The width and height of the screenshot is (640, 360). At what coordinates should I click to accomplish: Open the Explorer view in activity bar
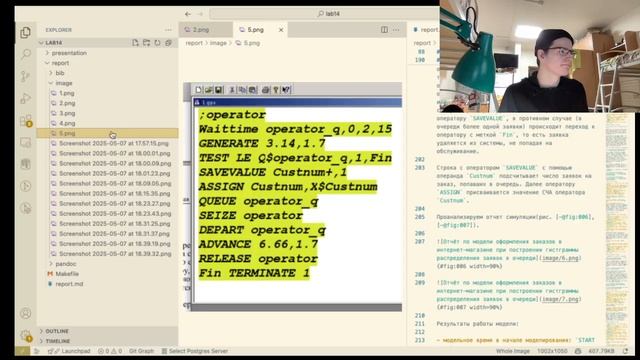[x=25, y=32]
